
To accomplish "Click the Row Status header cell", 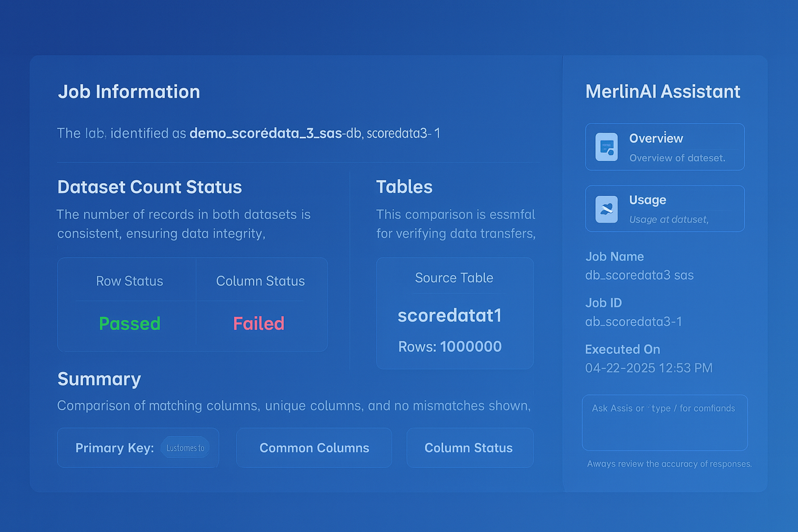I will 129,281.
